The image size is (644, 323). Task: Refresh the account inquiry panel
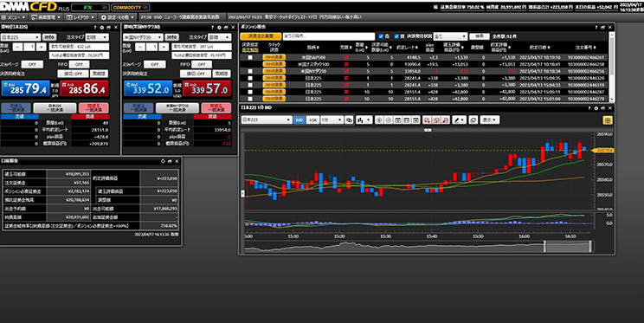pos(163,161)
